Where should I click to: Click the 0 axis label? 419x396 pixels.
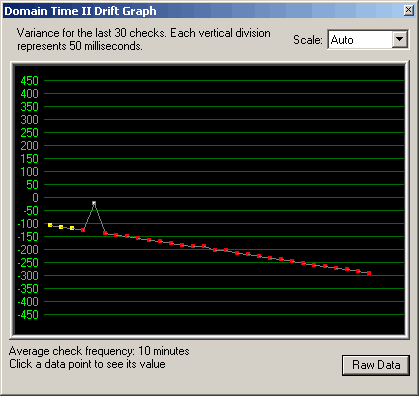click(35, 198)
